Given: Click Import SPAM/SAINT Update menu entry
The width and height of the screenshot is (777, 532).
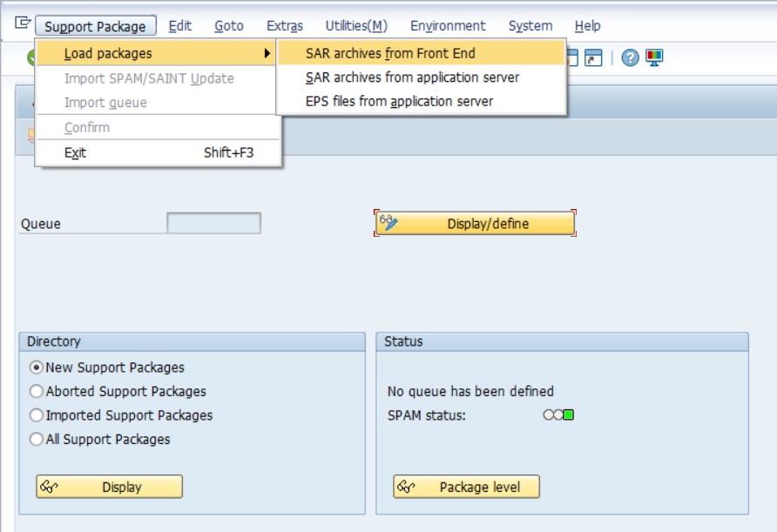Looking at the screenshot, I should click(x=156, y=78).
